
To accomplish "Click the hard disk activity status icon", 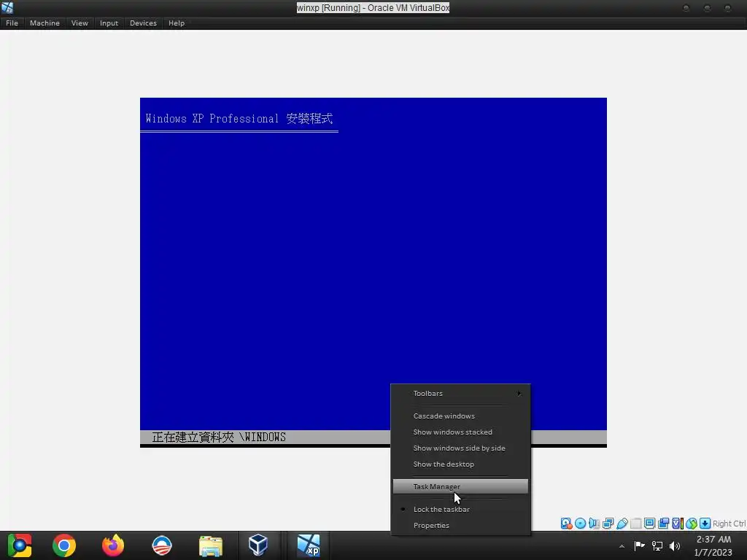I will (x=566, y=524).
